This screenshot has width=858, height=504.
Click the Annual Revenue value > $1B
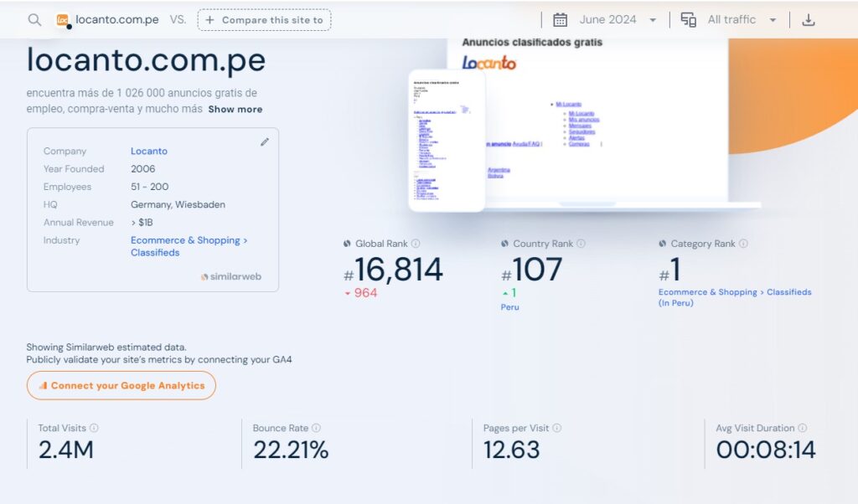pos(142,223)
